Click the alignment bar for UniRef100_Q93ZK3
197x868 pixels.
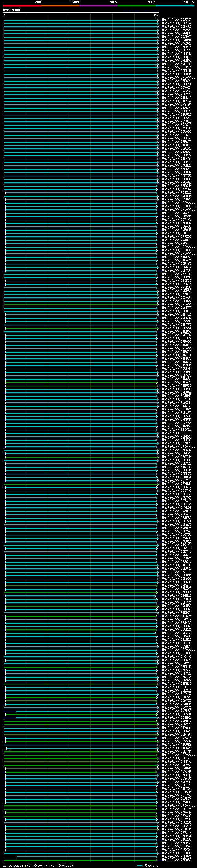tap(81, 20)
